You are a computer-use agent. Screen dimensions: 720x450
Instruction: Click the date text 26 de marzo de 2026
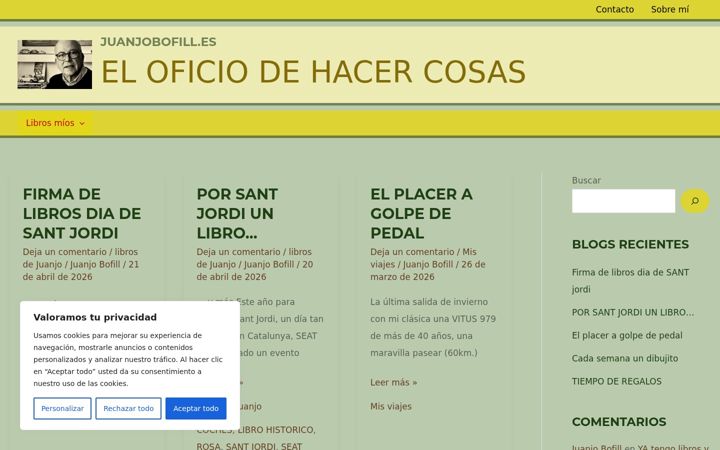[428, 270]
